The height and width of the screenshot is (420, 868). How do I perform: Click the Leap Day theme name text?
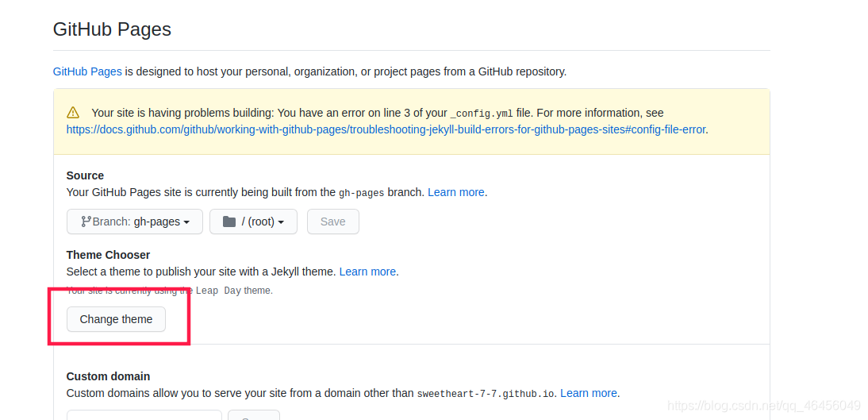[219, 291]
